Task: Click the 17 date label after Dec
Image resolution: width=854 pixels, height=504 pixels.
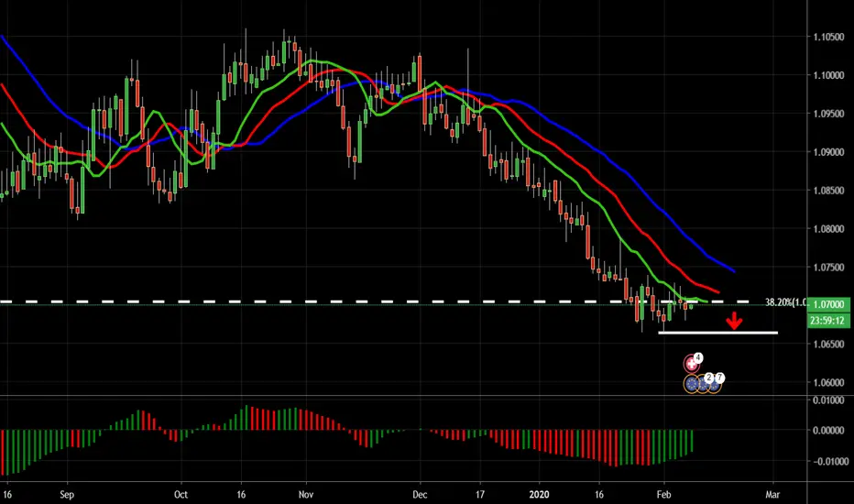Action: coord(480,495)
